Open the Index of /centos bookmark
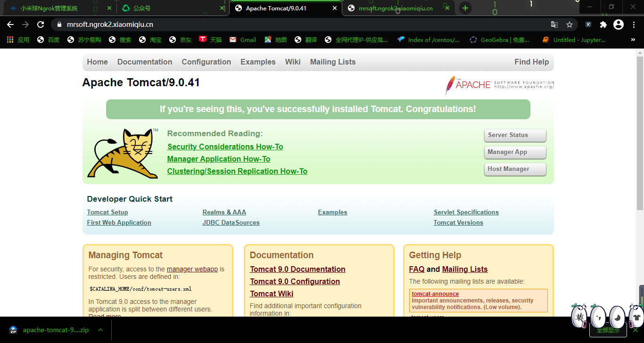 point(429,40)
